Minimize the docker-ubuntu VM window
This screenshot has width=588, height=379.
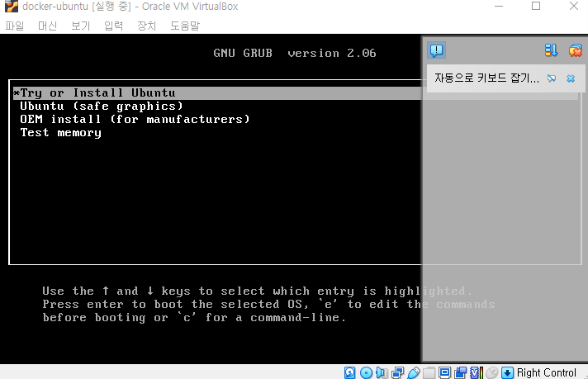point(499,6)
